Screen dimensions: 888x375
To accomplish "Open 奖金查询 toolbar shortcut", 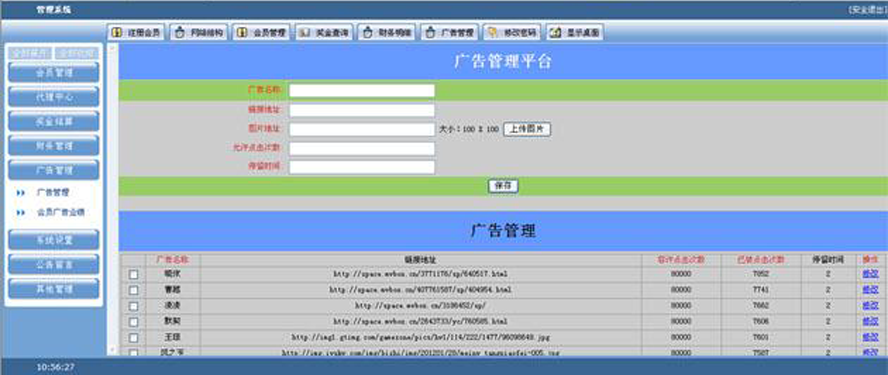I will (x=324, y=33).
